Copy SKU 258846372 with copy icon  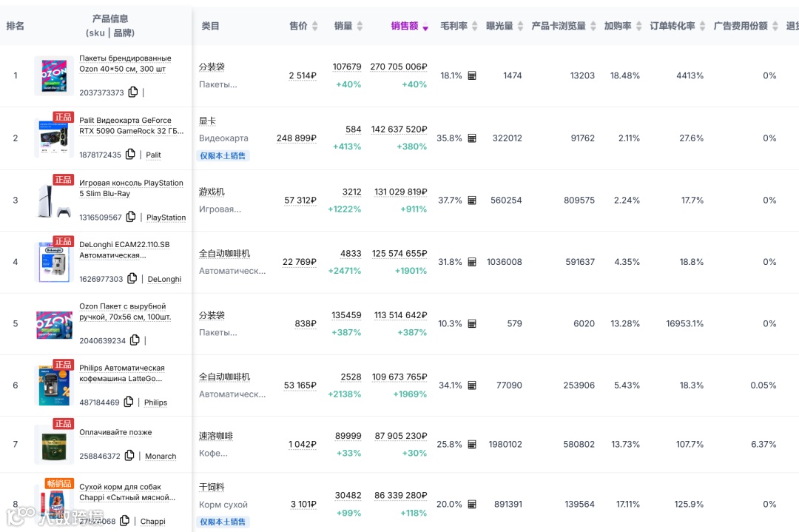tap(129, 455)
